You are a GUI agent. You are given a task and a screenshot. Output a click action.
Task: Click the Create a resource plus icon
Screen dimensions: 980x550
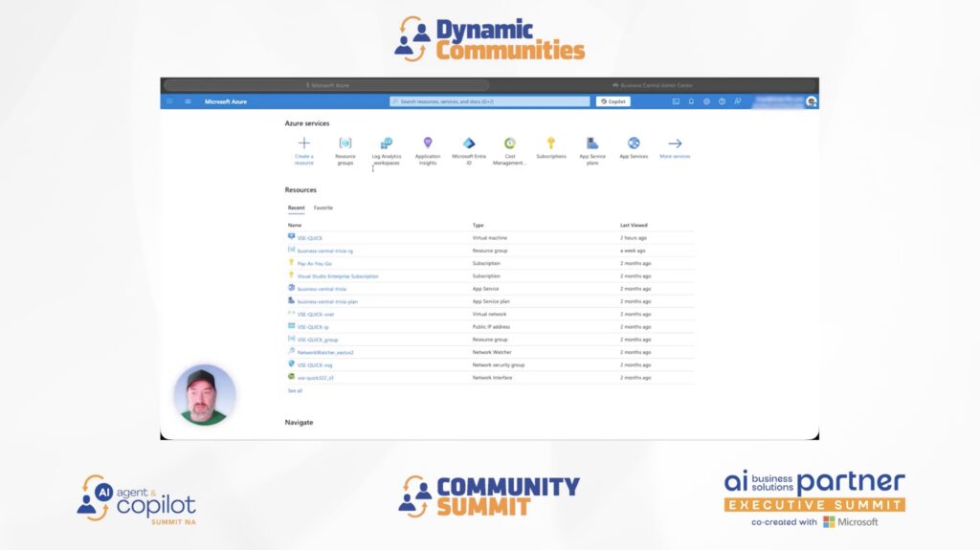[304, 143]
